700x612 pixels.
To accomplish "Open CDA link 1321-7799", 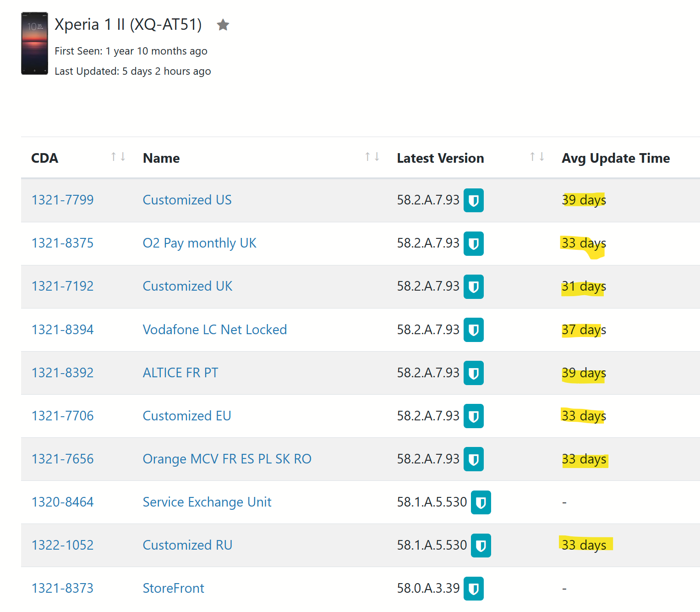I will coord(62,200).
